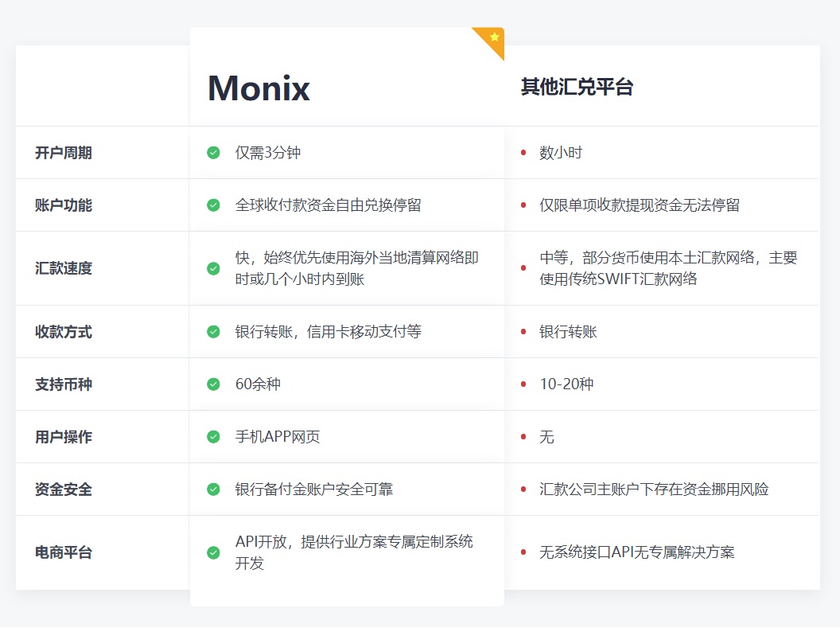
Task: Click the green checkmark beside 手机APP网页
Action: click(x=213, y=437)
